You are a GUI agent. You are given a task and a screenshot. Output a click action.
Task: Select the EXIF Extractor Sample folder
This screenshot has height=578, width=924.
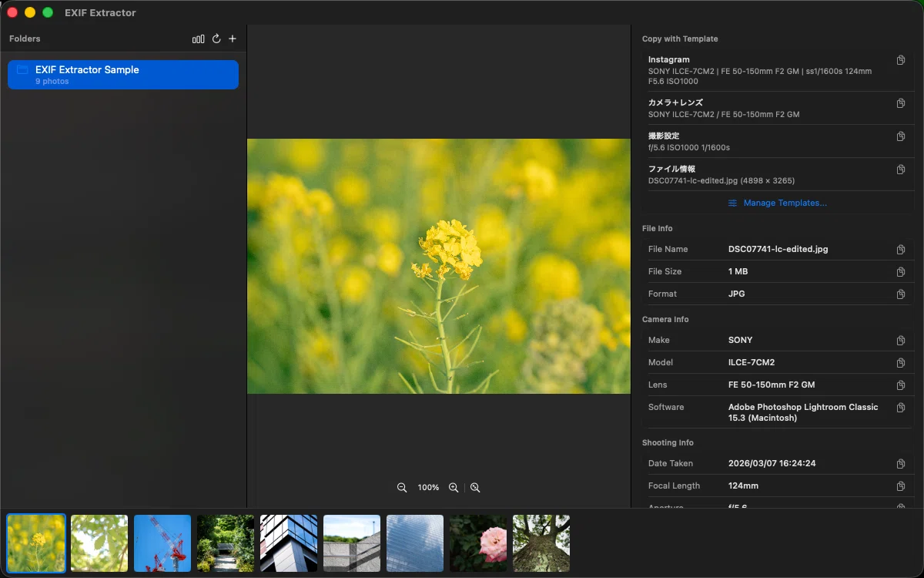pyautogui.click(x=123, y=75)
